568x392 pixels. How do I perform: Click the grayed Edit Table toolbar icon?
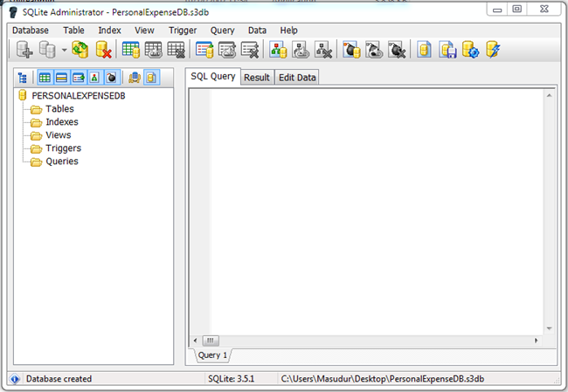[153, 49]
